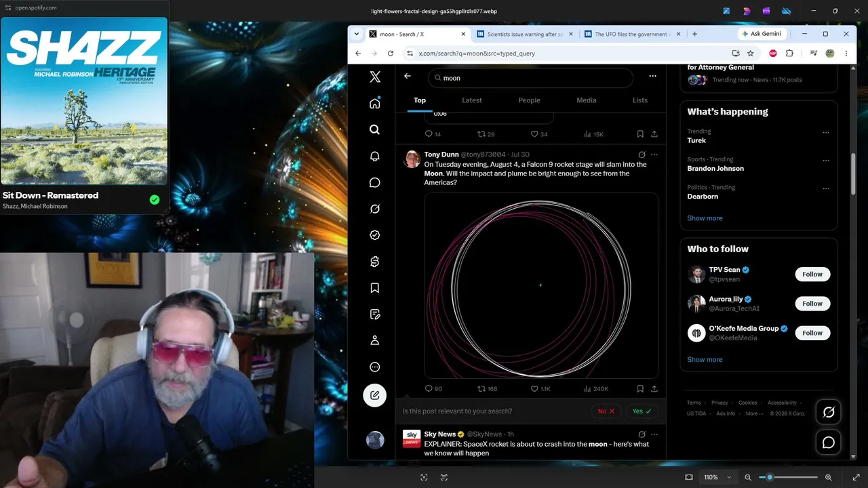Click the Chrome address bar URL

coord(477,54)
